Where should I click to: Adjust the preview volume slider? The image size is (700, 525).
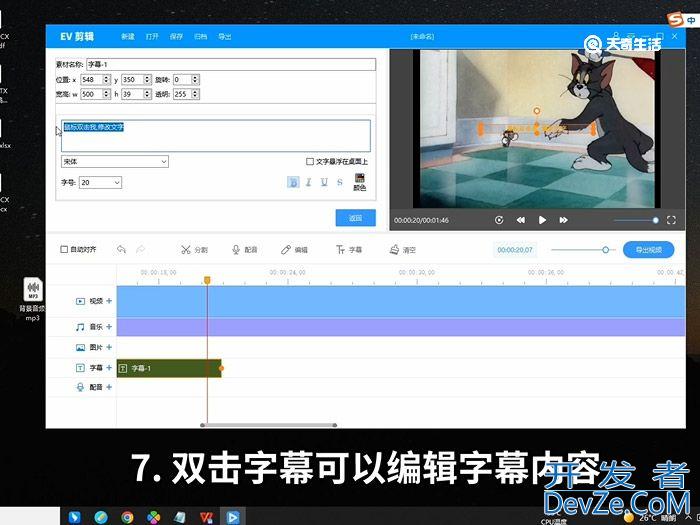pos(655,220)
